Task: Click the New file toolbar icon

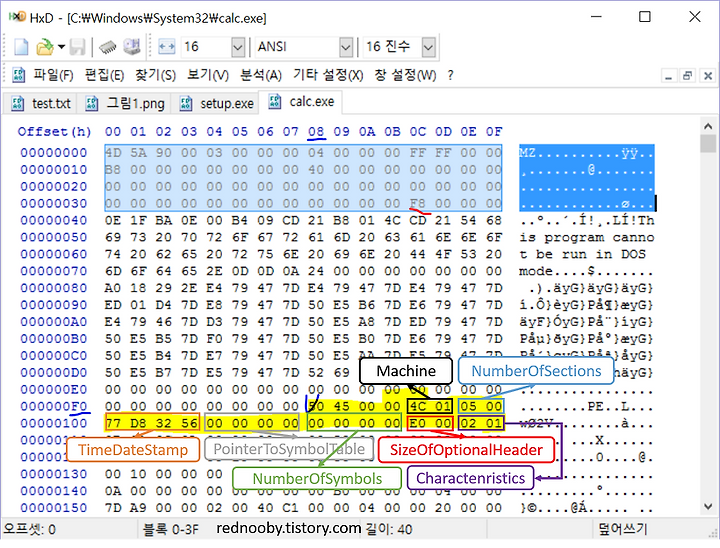Action: pyautogui.click(x=21, y=47)
